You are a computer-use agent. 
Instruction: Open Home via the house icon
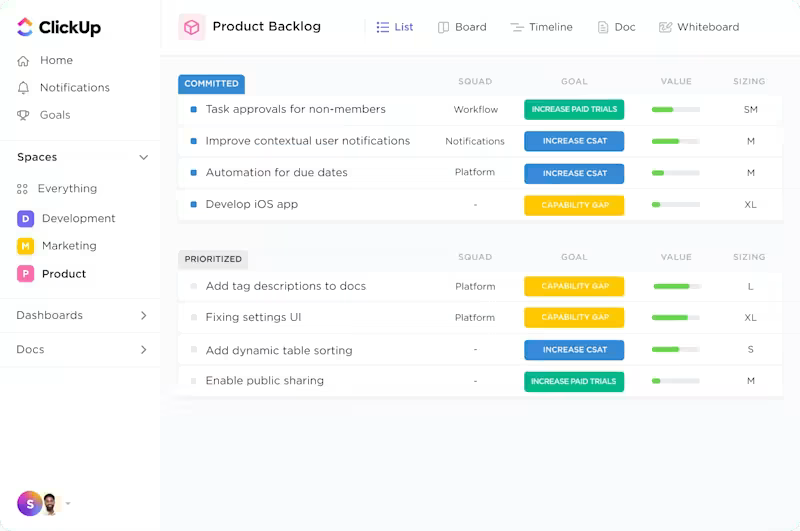24,61
